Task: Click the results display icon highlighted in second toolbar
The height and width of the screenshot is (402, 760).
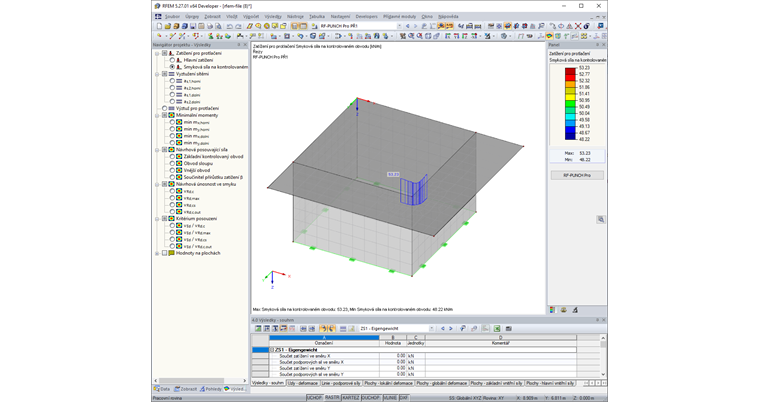Action: click(549, 36)
